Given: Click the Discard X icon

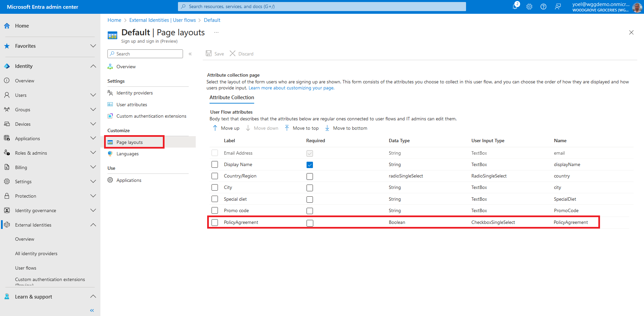Looking at the screenshot, I should point(232,53).
